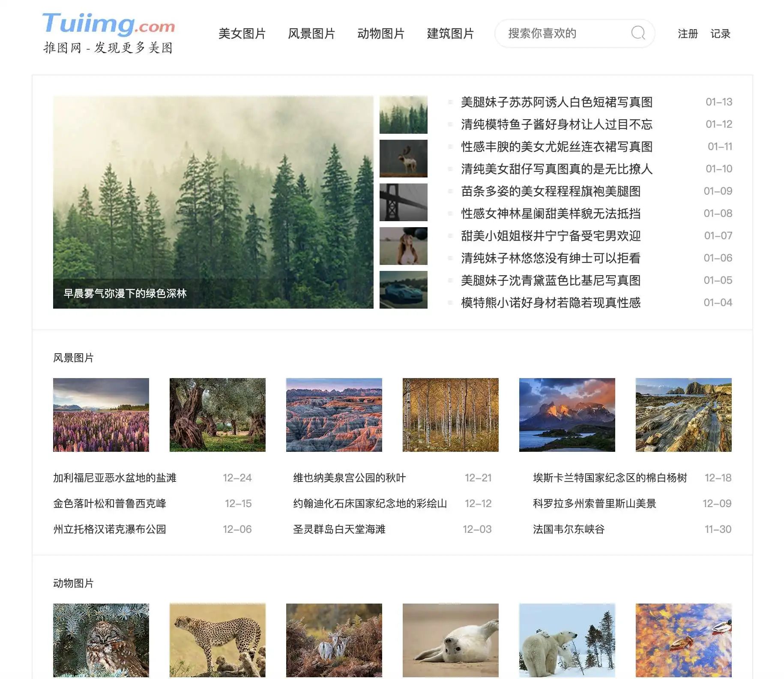This screenshot has height=679, width=784.
Task: Click the banner caption 早晨雾气弥漫下的绿色深林
Action: pyautogui.click(x=125, y=294)
